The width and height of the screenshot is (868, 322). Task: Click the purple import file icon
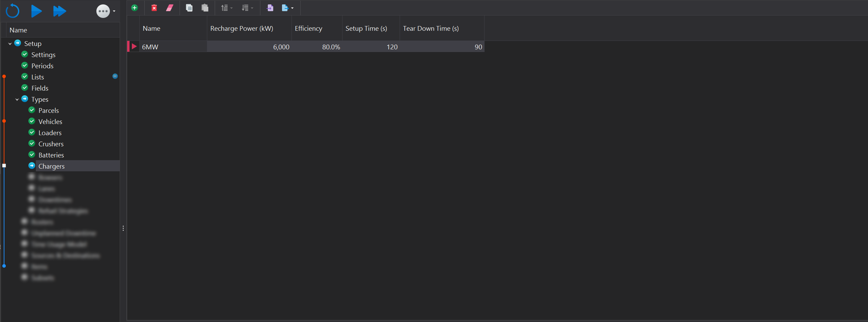click(270, 8)
